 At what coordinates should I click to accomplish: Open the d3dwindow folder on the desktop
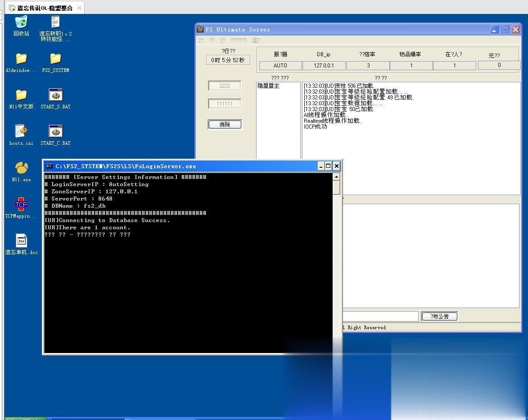[21, 63]
